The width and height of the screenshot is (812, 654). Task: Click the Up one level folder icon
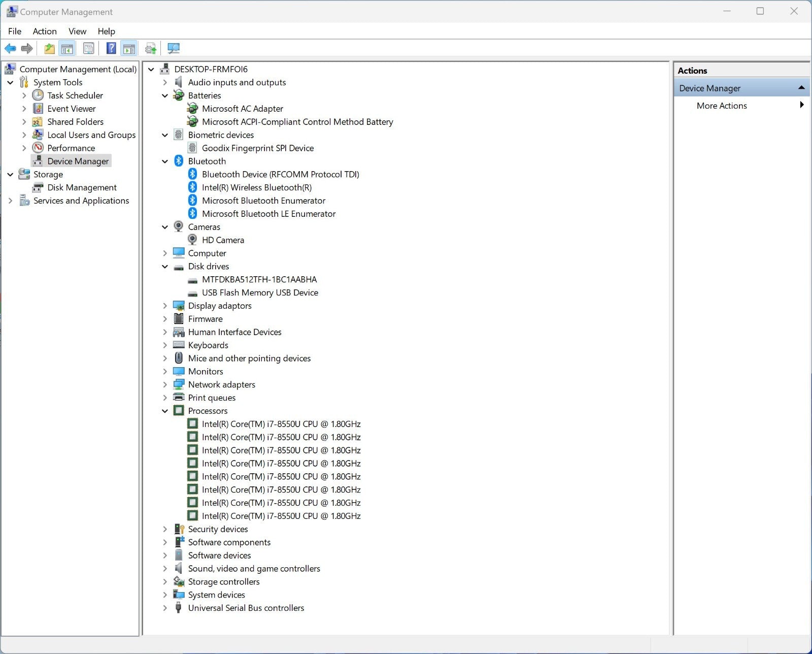pos(49,49)
